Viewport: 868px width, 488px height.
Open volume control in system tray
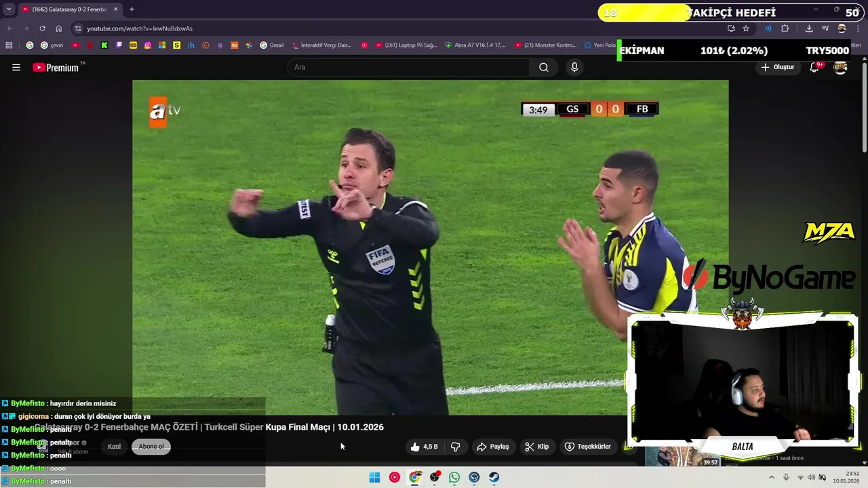pyautogui.click(x=811, y=477)
